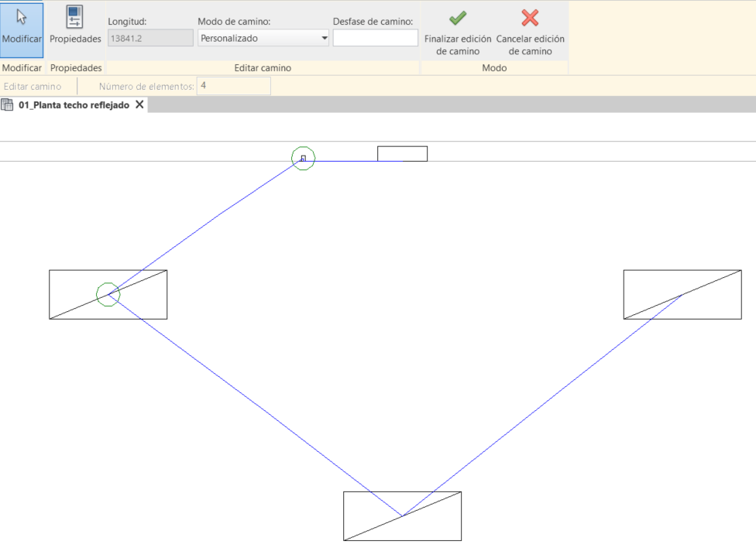756x558 pixels.
Task: Select the Modificar arrow tool
Action: 22,30
